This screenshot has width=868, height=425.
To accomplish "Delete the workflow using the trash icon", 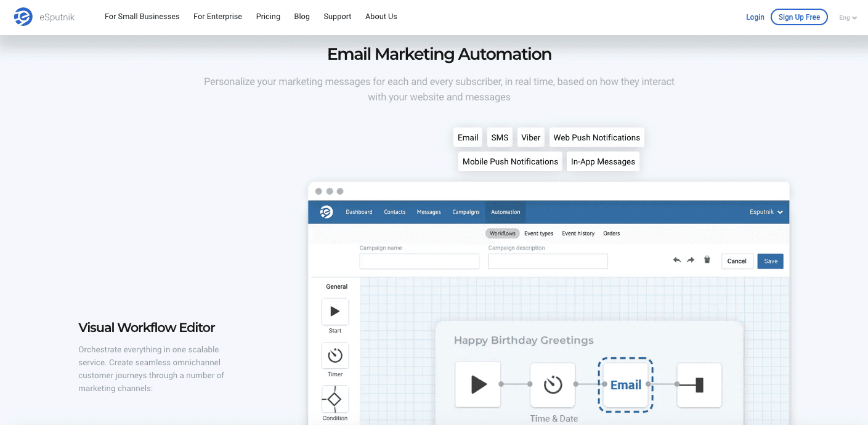I will [707, 260].
